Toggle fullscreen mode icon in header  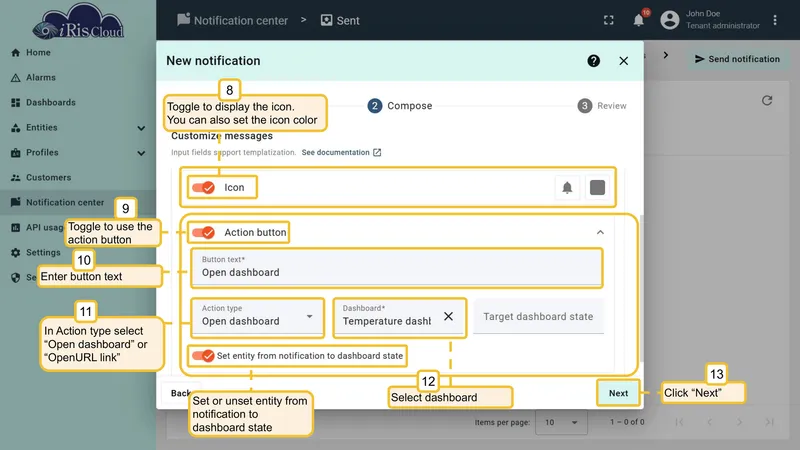609,20
